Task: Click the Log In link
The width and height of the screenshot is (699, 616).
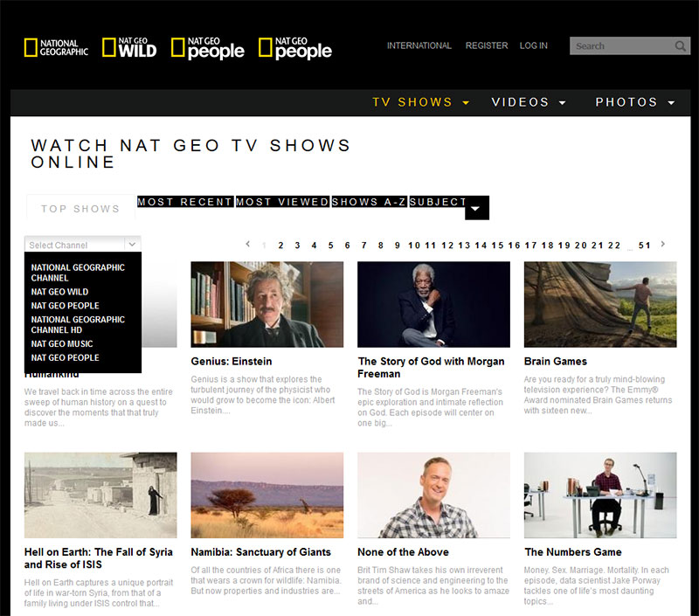Action: (x=534, y=45)
